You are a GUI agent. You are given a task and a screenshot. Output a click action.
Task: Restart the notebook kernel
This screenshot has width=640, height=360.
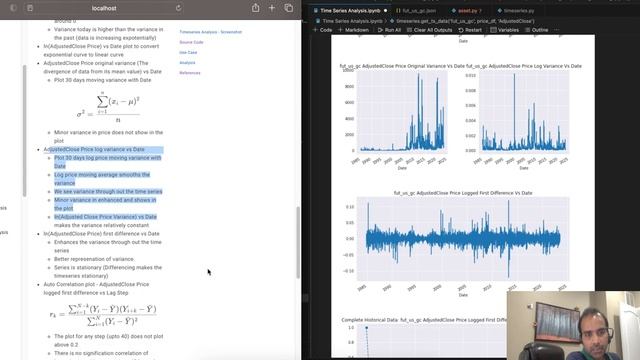tap(470, 30)
